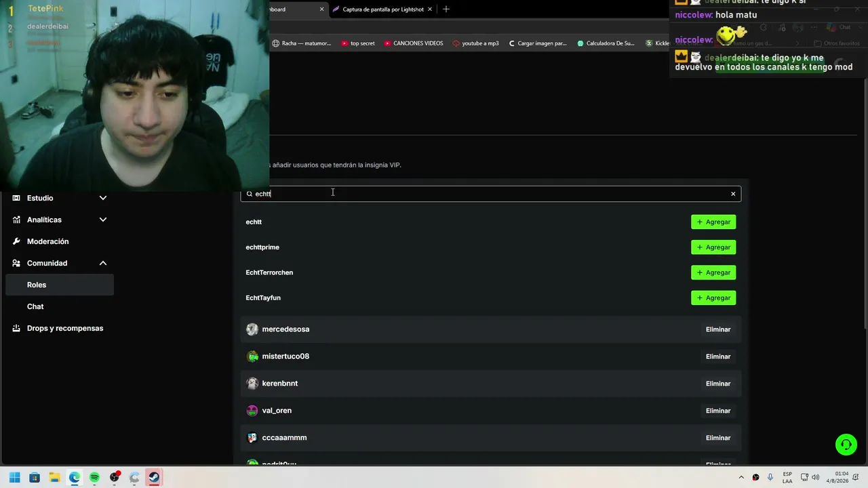Open cccaaammm's avatar
The image size is (868, 488).
[x=252, y=438]
